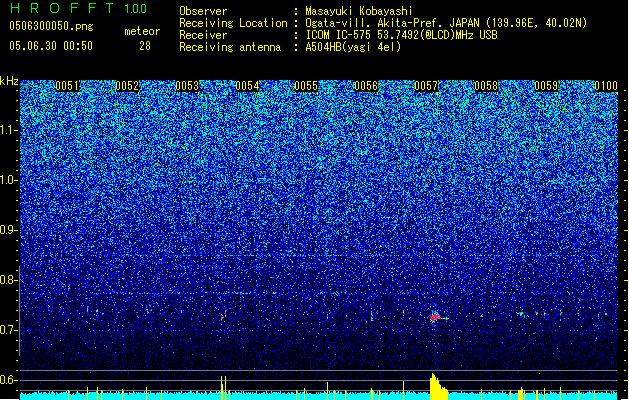
Task: Click the large yellow intensity peak under 0057
Action: 438,387
